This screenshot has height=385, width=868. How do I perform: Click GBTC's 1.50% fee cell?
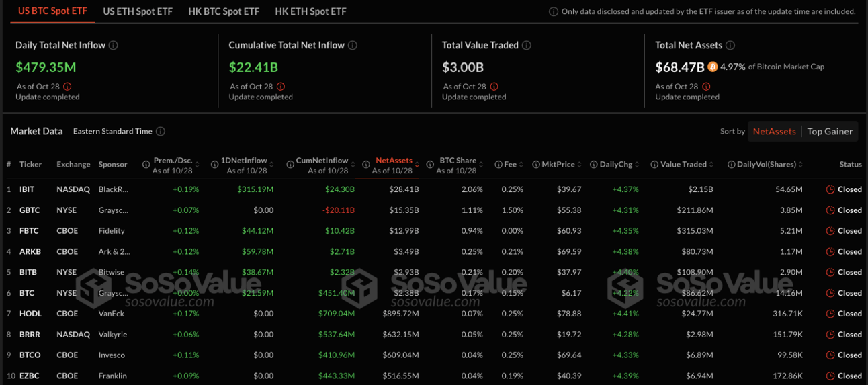pyautogui.click(x=512, y=210)
